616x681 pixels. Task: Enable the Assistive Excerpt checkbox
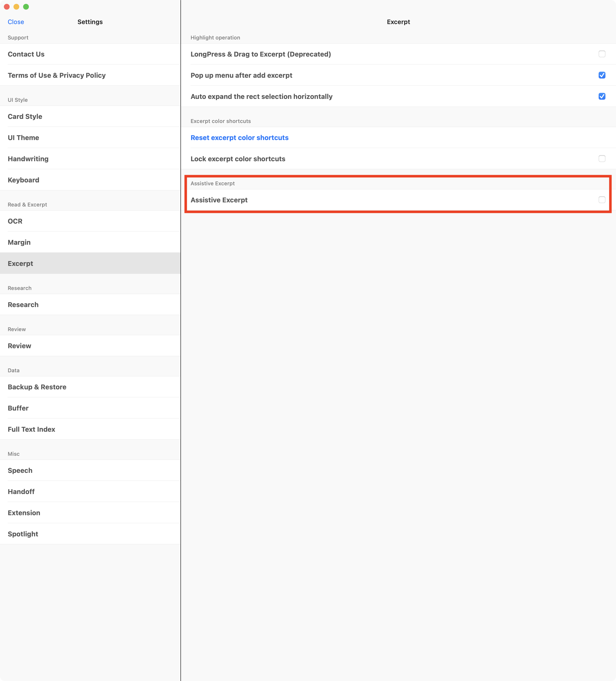click(602, 200)
